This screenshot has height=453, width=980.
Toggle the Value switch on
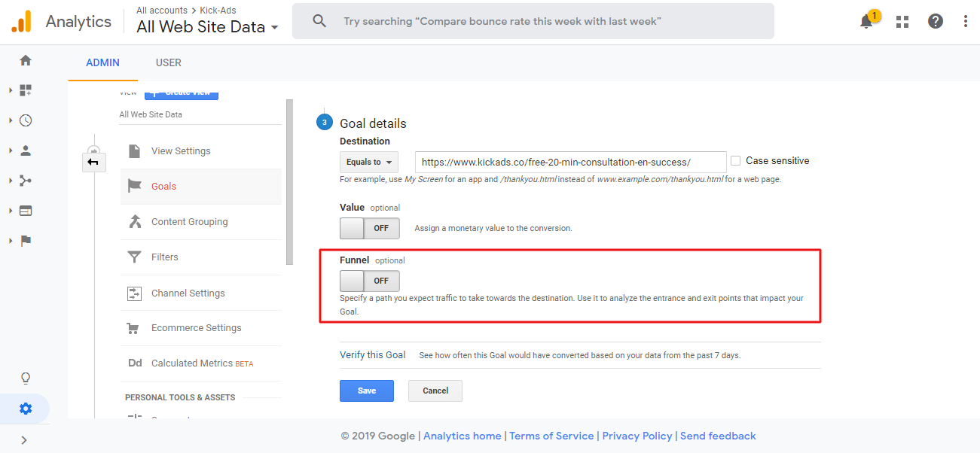point(370,228)
